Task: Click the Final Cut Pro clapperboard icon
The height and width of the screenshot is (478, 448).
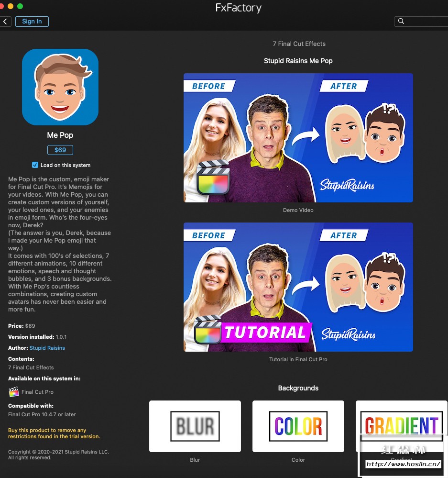Action: pos(14,392)
